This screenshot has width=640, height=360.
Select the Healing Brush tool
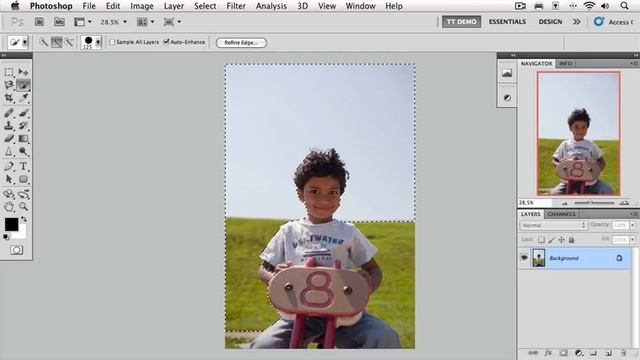click(x=9, y=113)
